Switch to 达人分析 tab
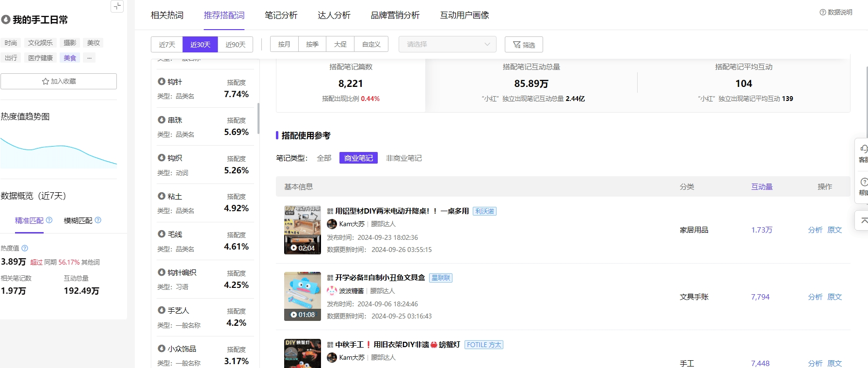The height and width of the screenshot is (368, 868). click(334, 16)
